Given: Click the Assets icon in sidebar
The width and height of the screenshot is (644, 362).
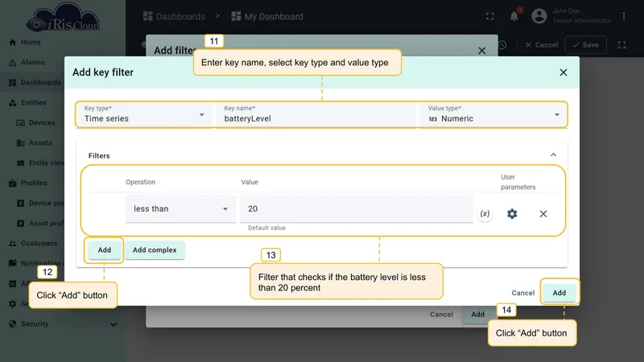Looking at the screenshot, I should coord(21,143).
